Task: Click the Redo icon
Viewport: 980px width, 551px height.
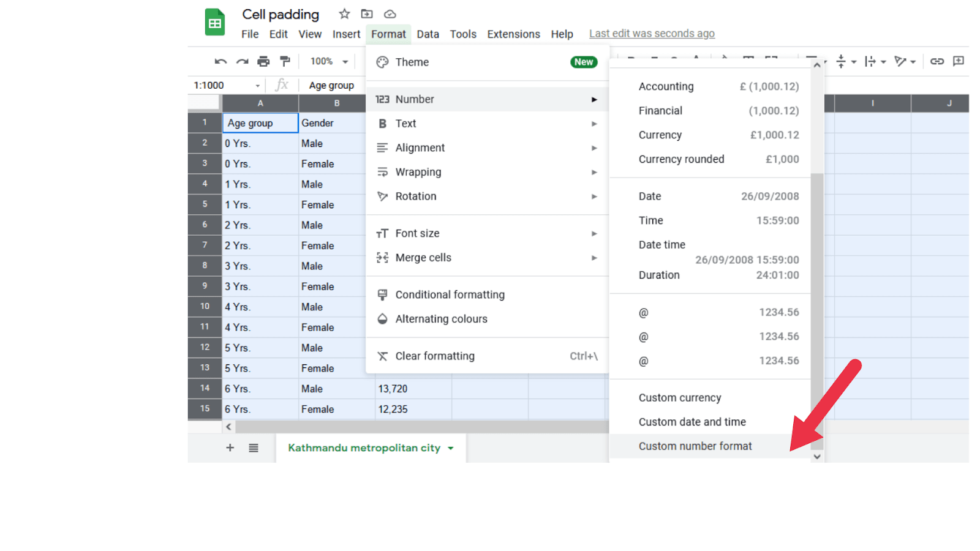Action: pos(242,61)
